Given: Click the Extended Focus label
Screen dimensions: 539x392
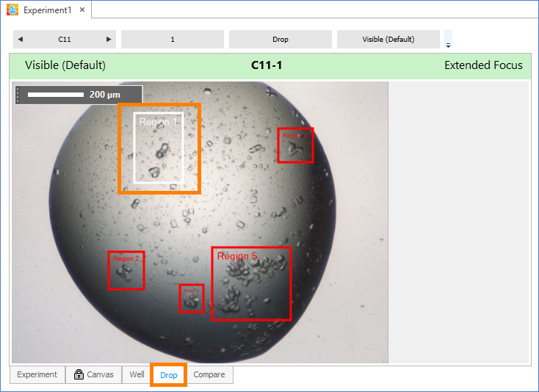Looking at the screenshot, I should point(483,65).
